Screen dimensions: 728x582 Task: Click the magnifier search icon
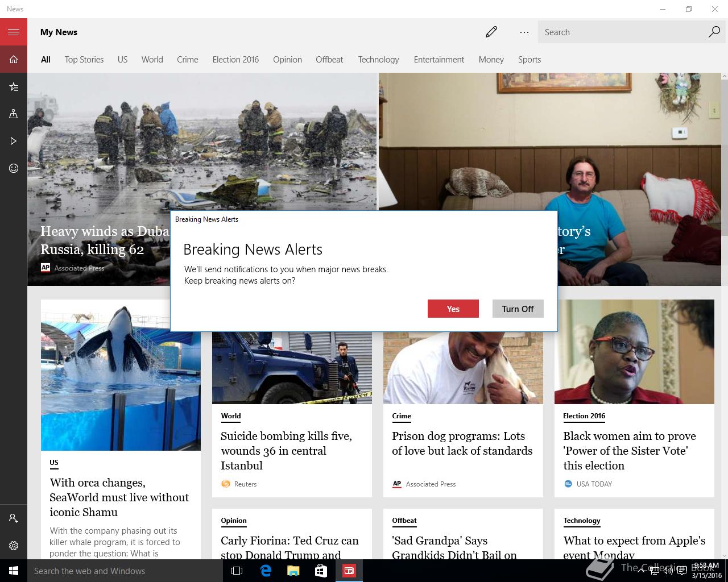tap(714, 32)
